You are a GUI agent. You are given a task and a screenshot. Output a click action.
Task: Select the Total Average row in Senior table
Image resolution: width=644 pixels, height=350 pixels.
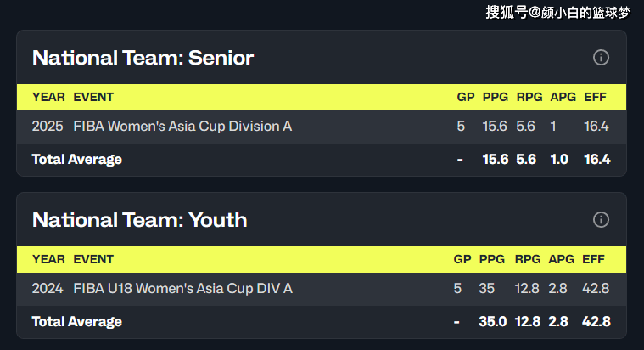77,160
